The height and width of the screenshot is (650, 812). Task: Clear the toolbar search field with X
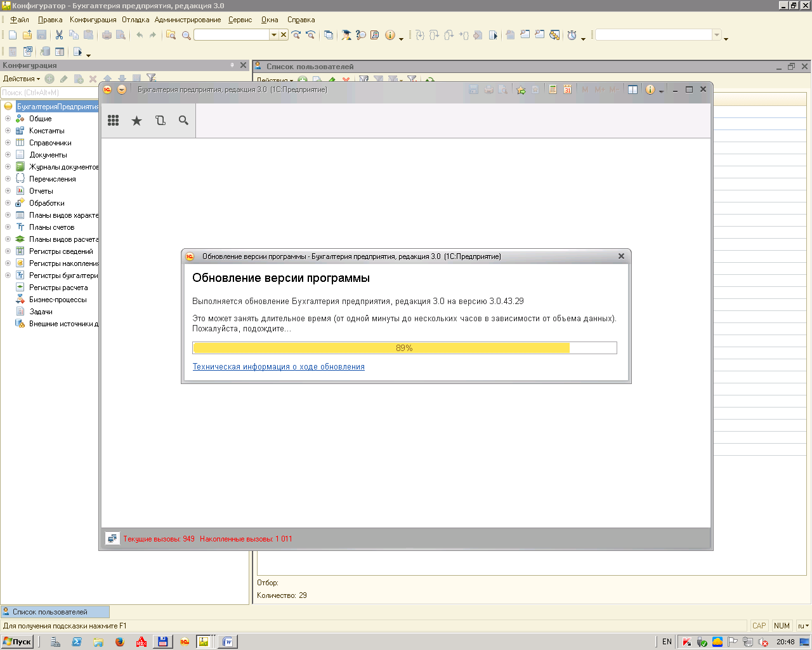point(284,35)
